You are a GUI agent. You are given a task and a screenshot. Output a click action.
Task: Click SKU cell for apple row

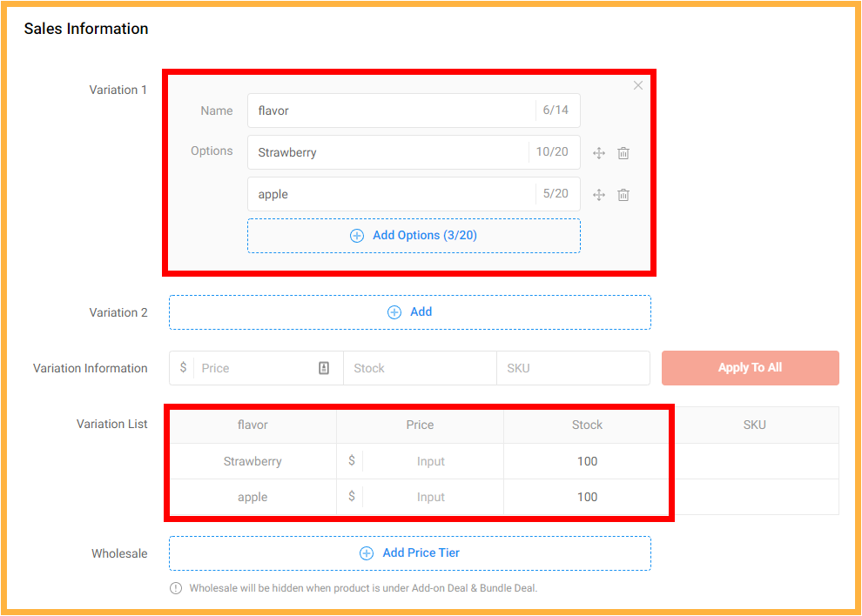pyautogui.click(x=755, y=498)
